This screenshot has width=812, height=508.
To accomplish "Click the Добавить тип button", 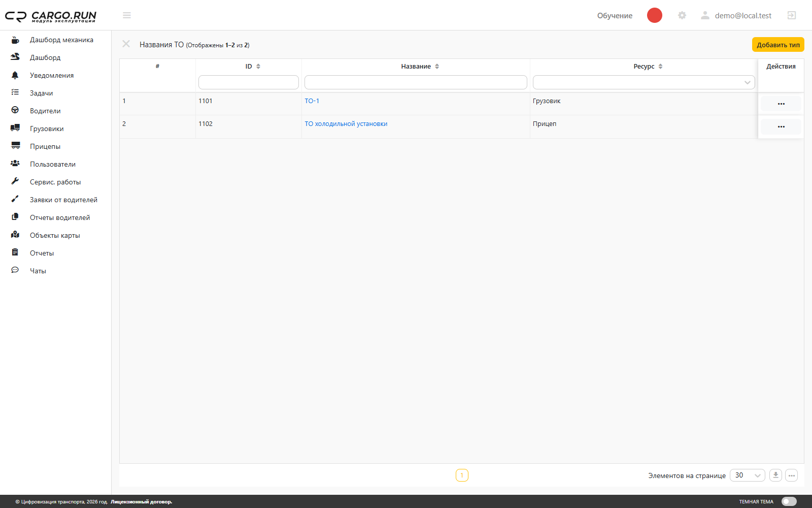I will coord(778,45).
